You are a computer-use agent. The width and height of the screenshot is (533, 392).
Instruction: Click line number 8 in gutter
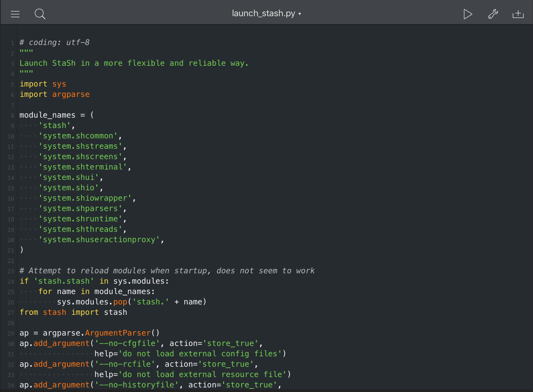pyautogui.click(x=12, y=116)
